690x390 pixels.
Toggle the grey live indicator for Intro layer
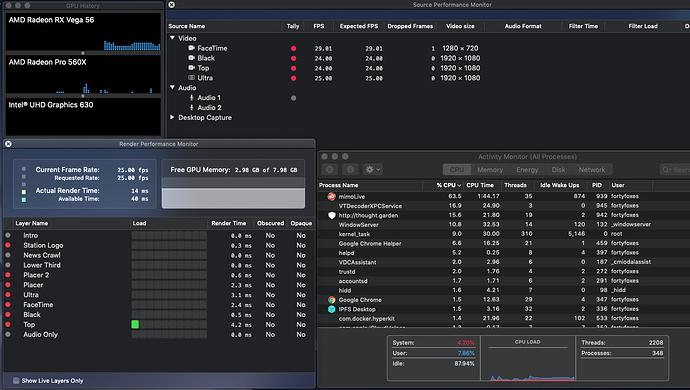click(8, 235)
